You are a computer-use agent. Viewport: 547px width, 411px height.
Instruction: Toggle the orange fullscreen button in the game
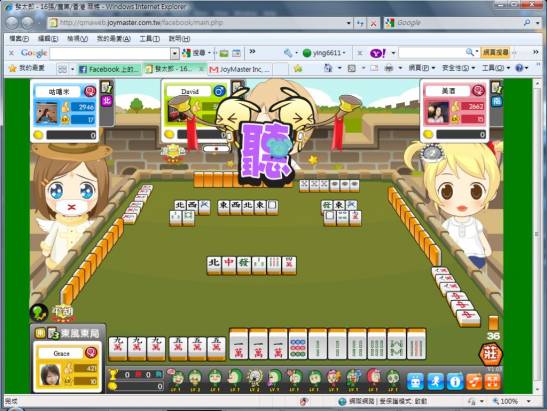pos(492,381)
